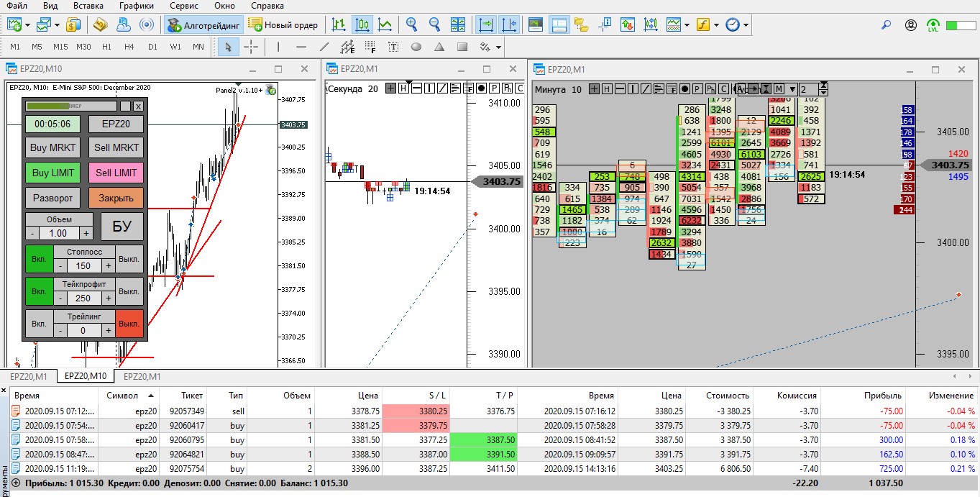980x497 pixels.
Task: Zoom out on the chart
Action: coord(434,24)
